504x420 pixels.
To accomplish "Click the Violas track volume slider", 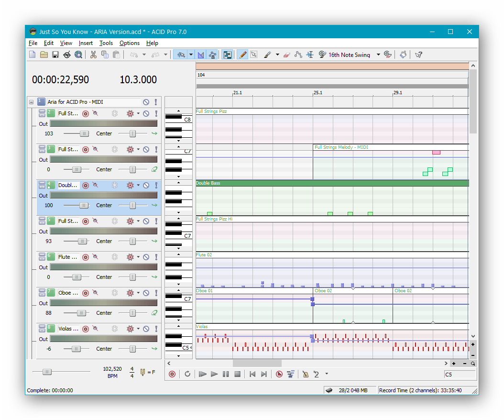I will [x=76, y=349].
